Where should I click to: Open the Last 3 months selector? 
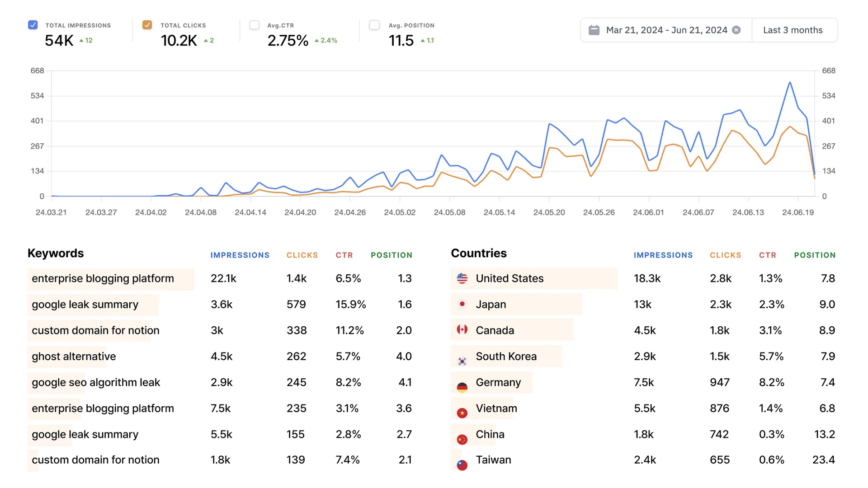pos(793,30)
